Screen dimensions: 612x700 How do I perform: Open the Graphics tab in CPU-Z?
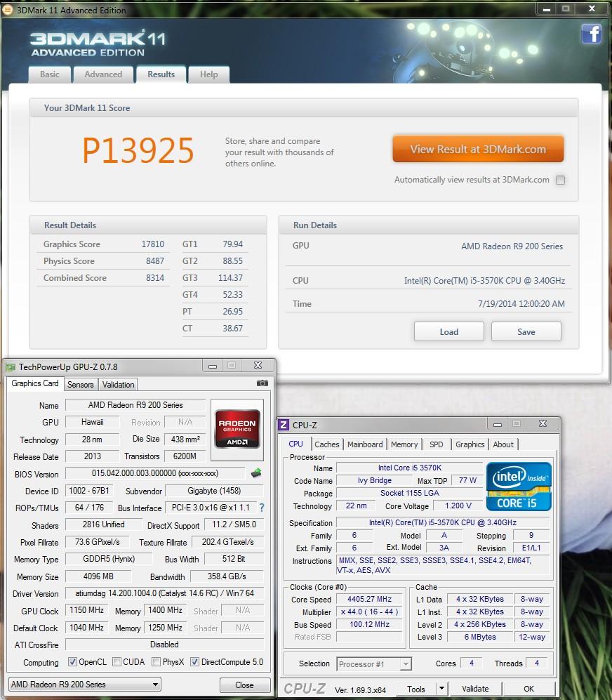(x=470, y=444)
